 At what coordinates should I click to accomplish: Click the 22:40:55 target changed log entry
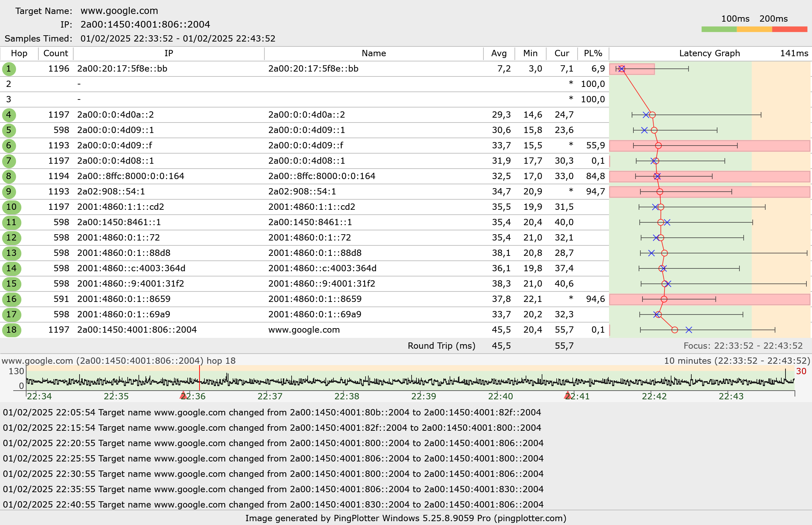point(273,504)
